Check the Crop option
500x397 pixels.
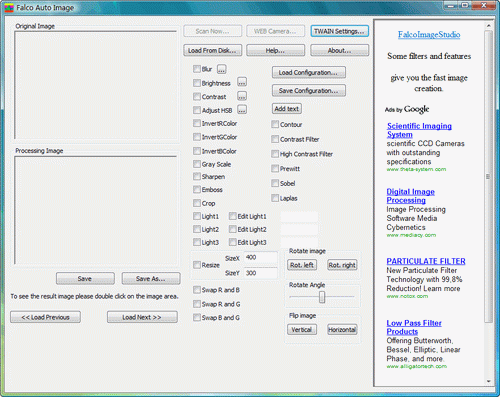tap(197, 203)
